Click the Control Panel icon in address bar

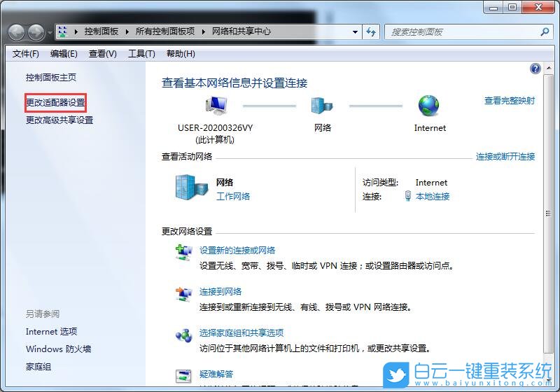coord(63,31)
